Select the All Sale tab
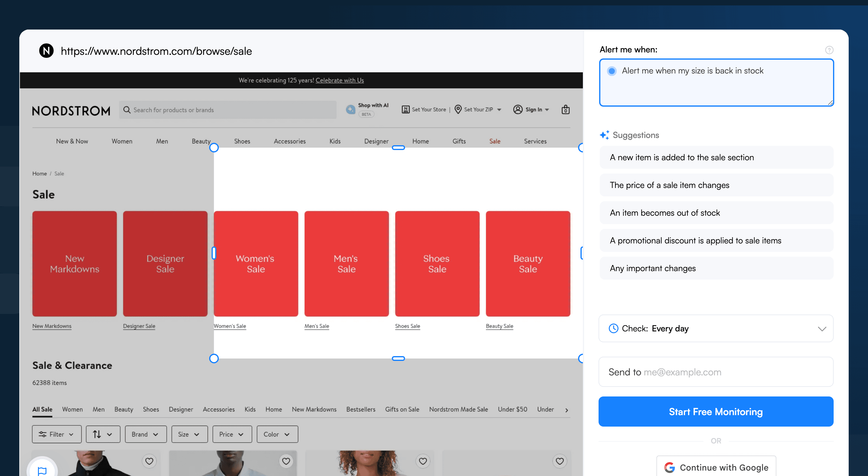The width and height of the screenshot is (868, 476). coord(42,409)
